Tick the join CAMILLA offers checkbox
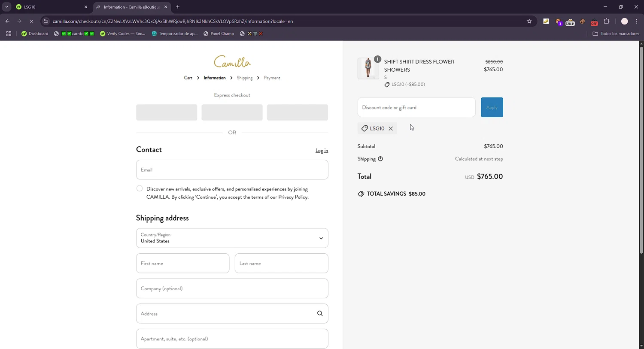This screenshot has width=644, height=349. [x=140, y=188]
